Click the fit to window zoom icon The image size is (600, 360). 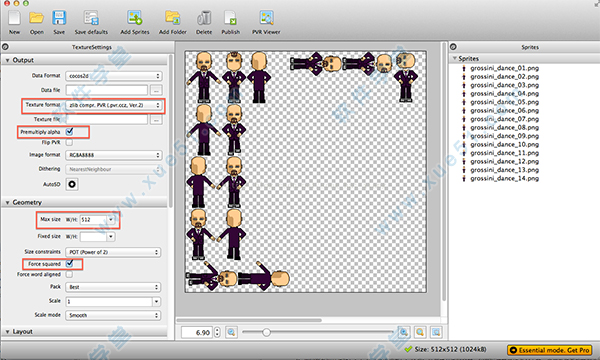436,332
